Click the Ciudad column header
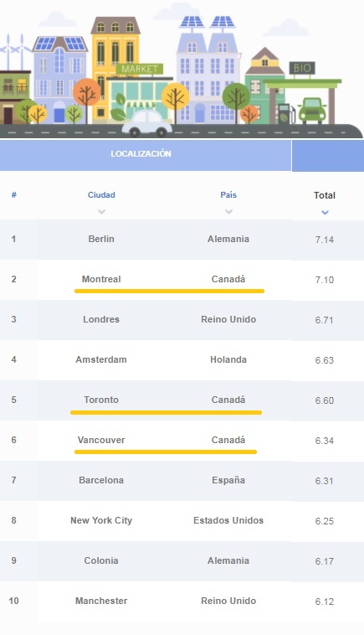This screenshot has height=635, width=364. point(101,195)
